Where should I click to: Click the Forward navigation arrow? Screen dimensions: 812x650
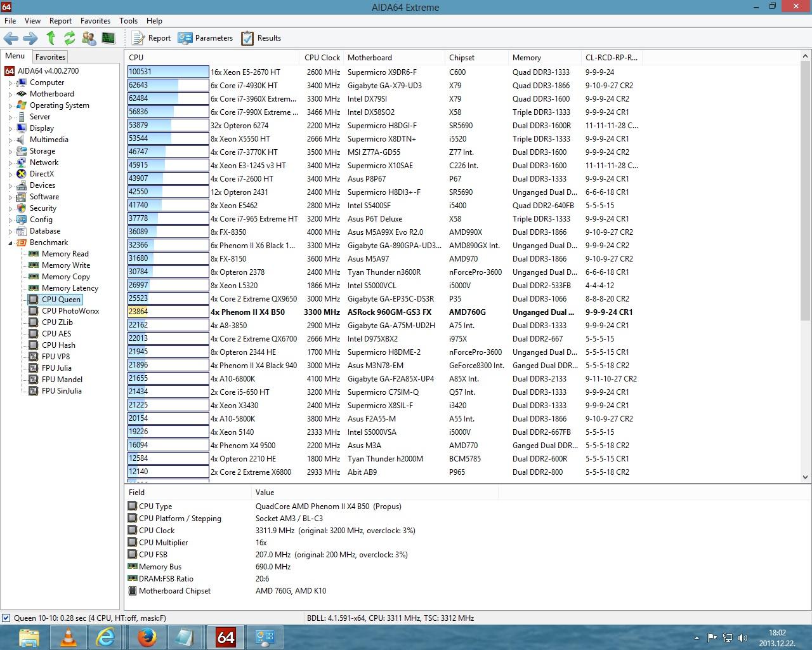click(x=30, y=38)
